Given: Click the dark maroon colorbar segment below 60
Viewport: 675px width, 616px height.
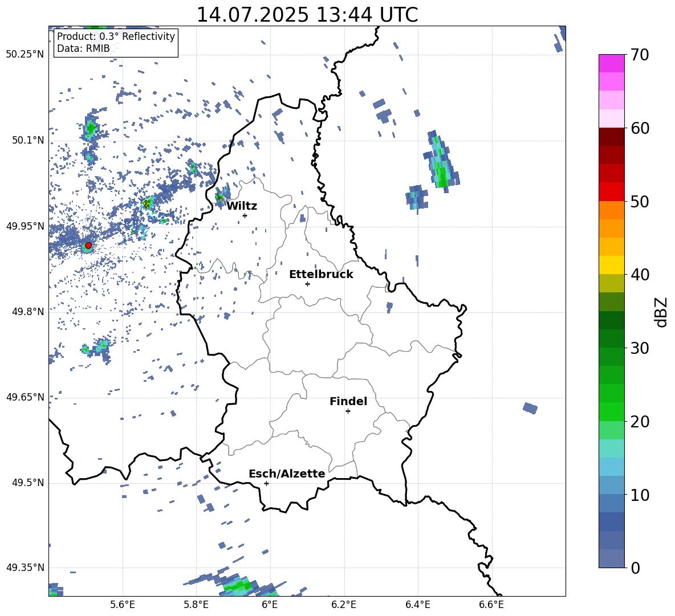Looking at the screenshot, I should (611, 137).
